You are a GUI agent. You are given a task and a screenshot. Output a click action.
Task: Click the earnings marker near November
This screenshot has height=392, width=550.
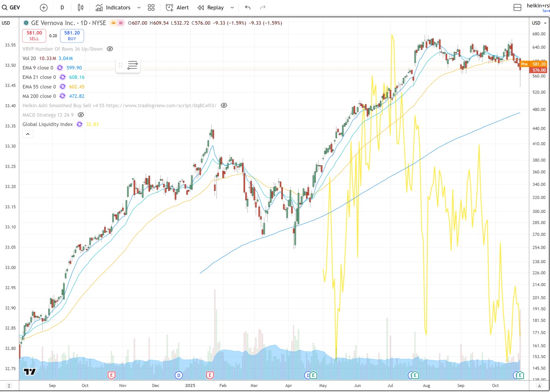coord(111,376)
